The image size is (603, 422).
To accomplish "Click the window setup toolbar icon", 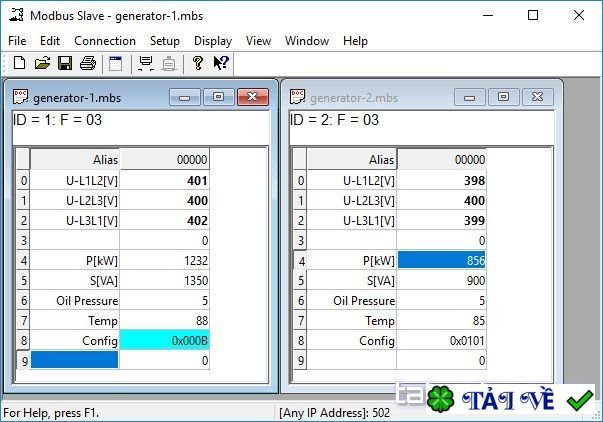I will point(115,63).
